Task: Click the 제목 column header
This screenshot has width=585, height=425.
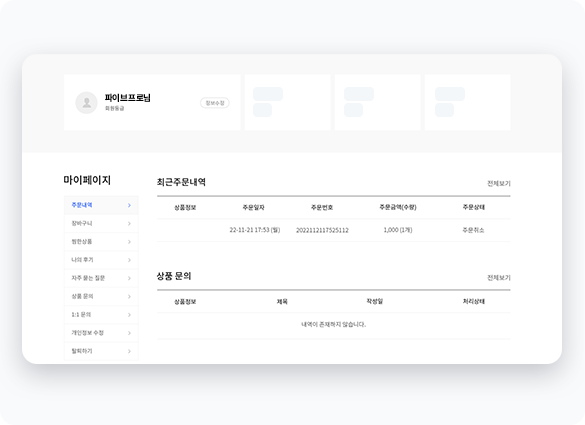Action: (x=282, y=301)
